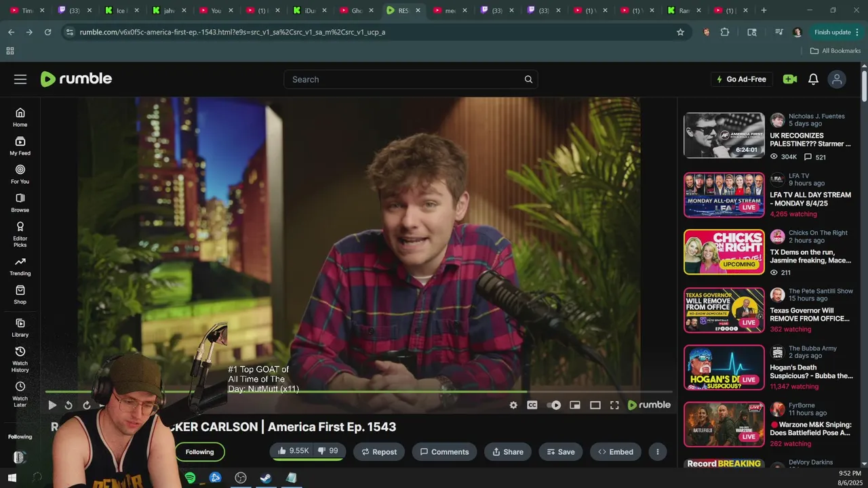Viewport: 868px width, 488px height.
Task: Click the Embed button
Action: pyautogui.click(x=615, y=452)
